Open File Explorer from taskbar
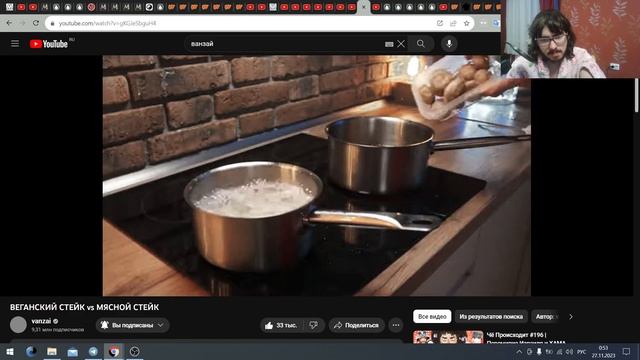This screenshot has width=640, height=360. click(52, 351)
